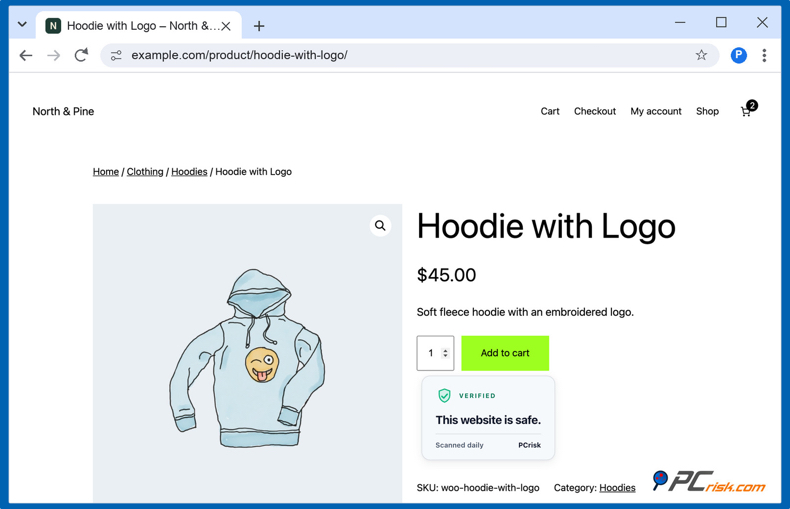Open the tab search dropdown arrow

tap(22, 24)
